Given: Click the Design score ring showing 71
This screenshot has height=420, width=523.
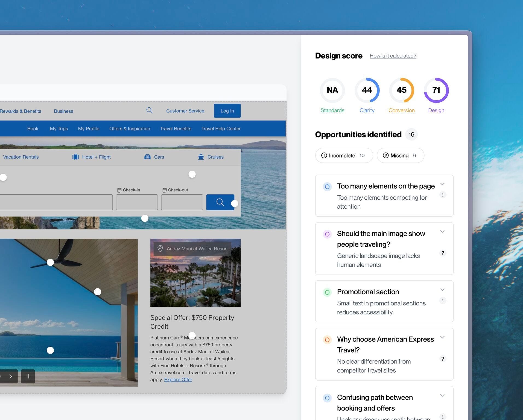Looking at the screenshot, I should coord(436,90).
